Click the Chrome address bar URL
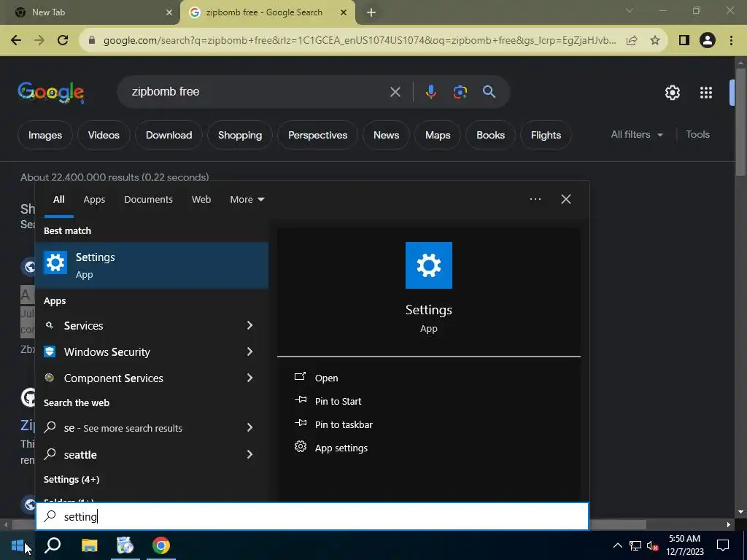 pyautogui.click(x=360, y=41)
